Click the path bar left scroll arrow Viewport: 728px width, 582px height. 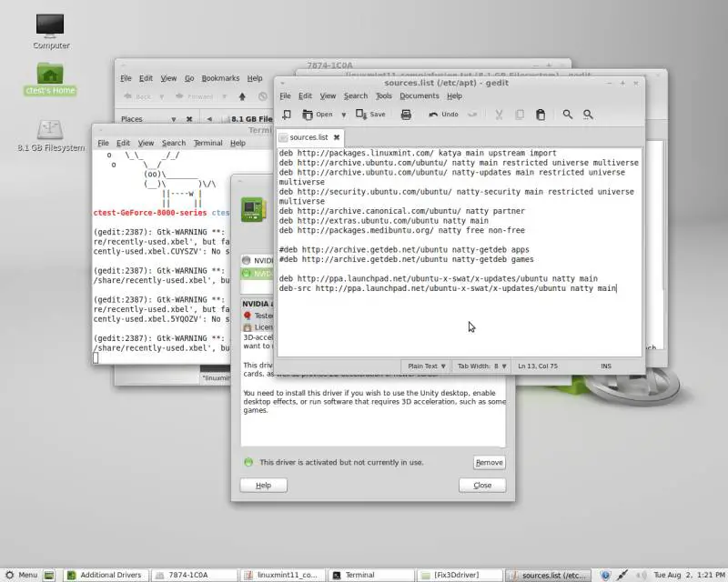[209, 119]
